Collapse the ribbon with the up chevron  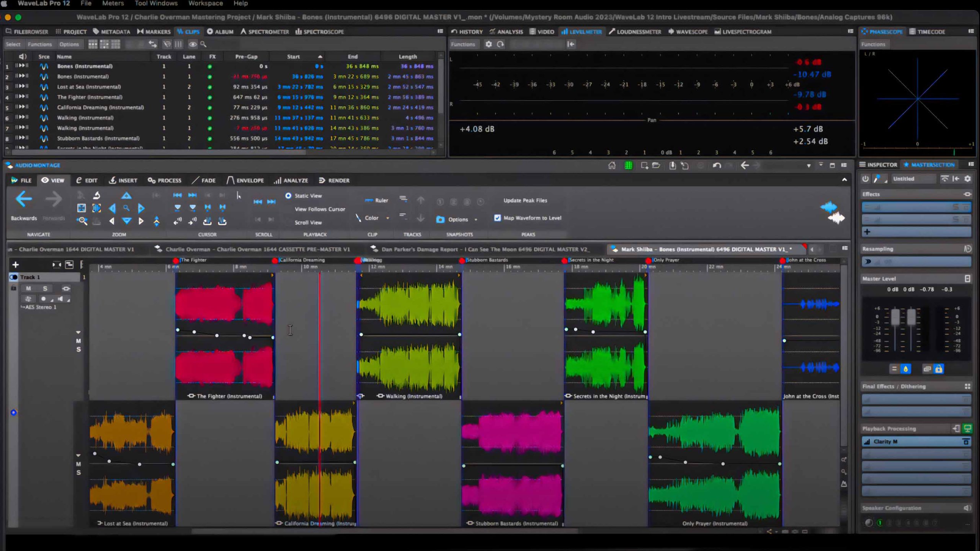[x=844, y=180]
